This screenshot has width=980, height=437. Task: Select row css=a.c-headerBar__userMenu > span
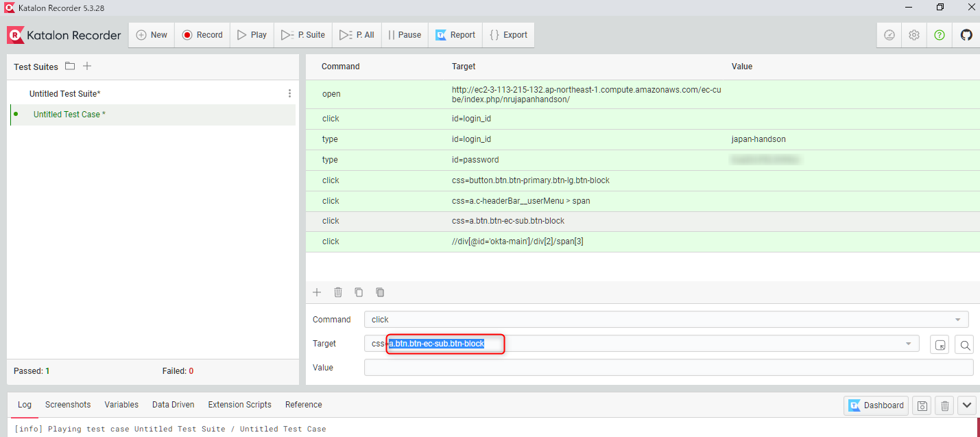pos(643,201)
